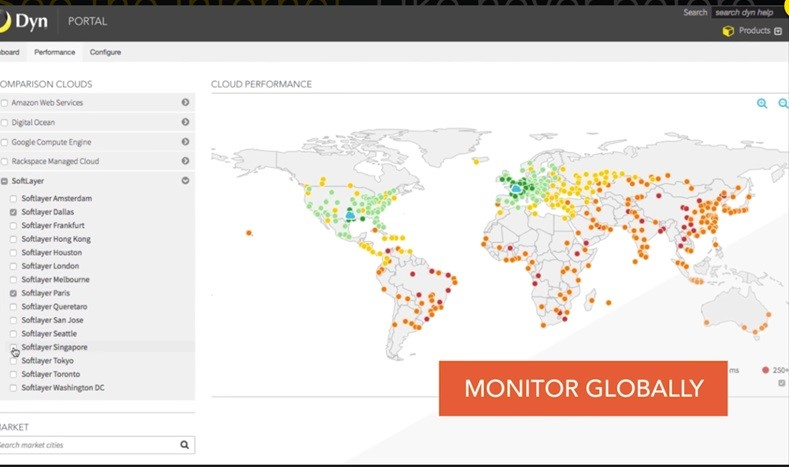Switch to the Performance tab
The height and width of the screenshot is (467, 789).
click(54, 52)
